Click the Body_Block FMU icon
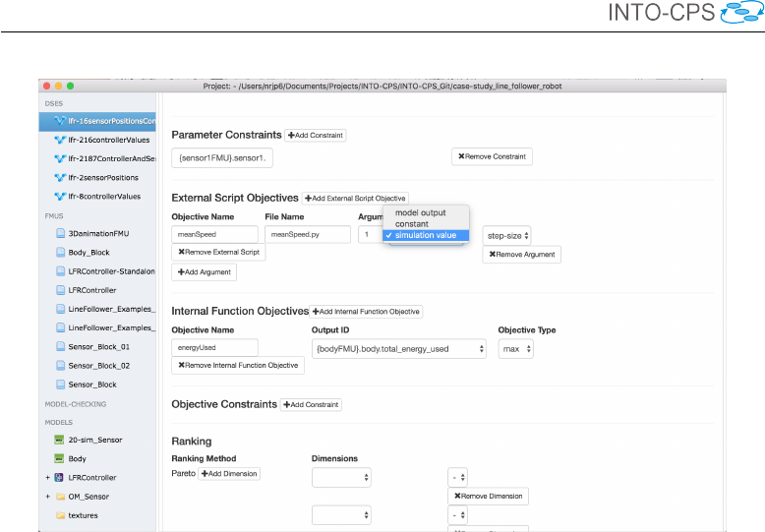This screenshot has height=532, width=765. point(60,253)
